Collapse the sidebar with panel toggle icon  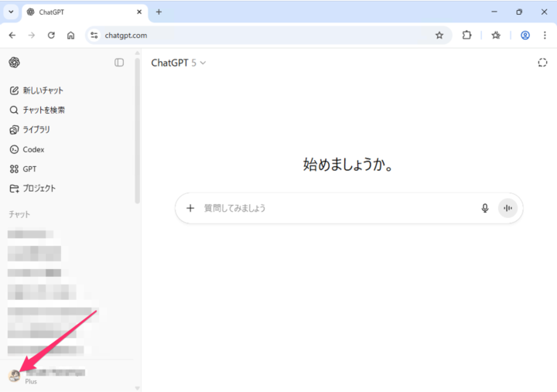pyautogui.click(x=119, y=63)
